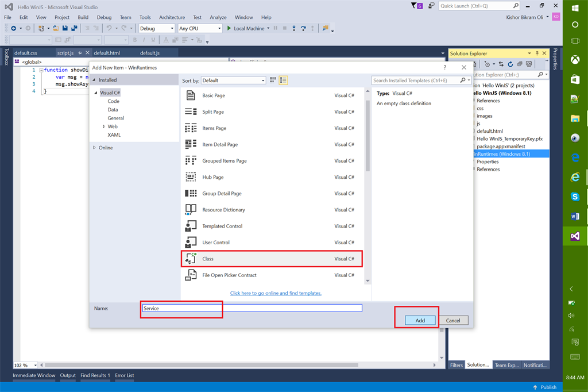588x392 pixels.
Task: Click the Save floppy disk icon
Action: (x=65, y=28)
